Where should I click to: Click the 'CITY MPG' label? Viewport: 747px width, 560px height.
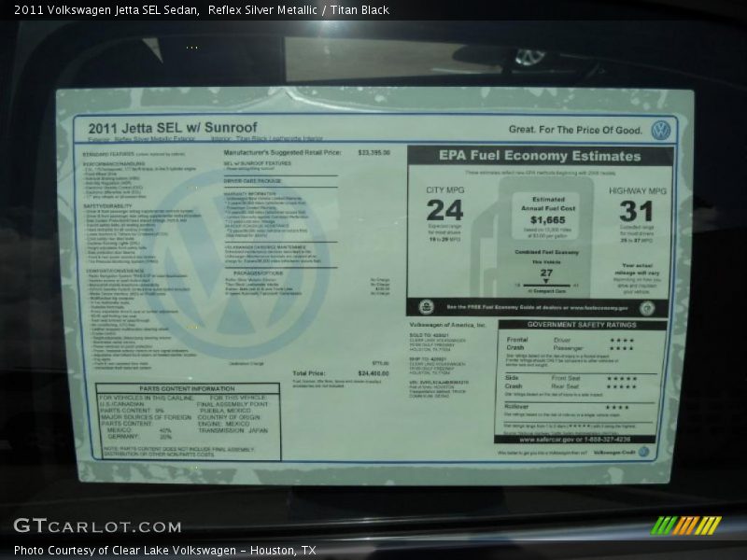pyautogui.click(x=445, y=190)
